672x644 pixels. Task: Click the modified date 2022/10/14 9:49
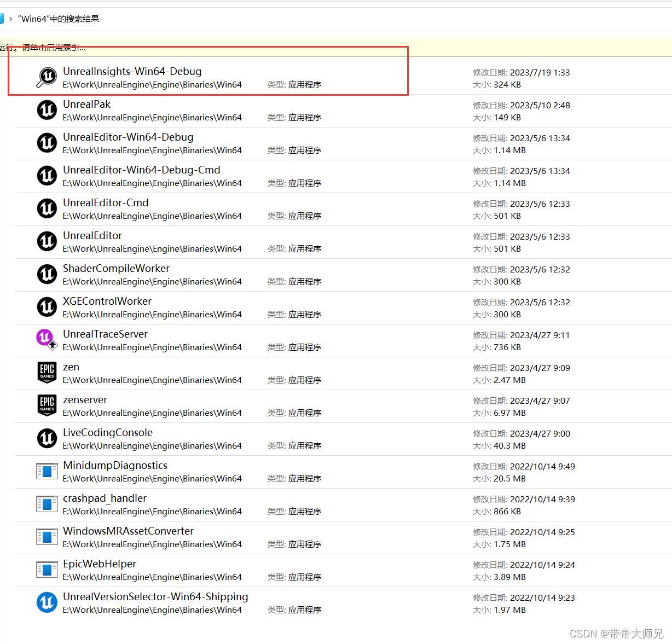(542, 466)
